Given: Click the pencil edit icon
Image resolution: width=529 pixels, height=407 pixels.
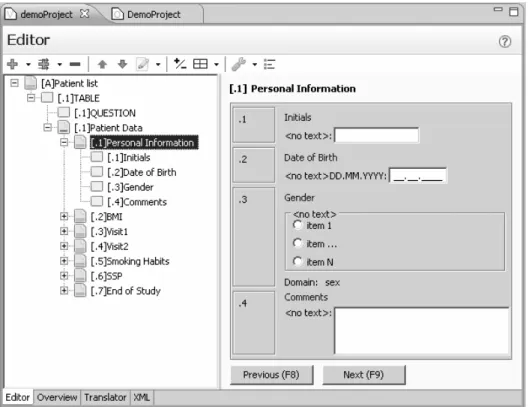Looking at the screenshot, I should [142, 64].
